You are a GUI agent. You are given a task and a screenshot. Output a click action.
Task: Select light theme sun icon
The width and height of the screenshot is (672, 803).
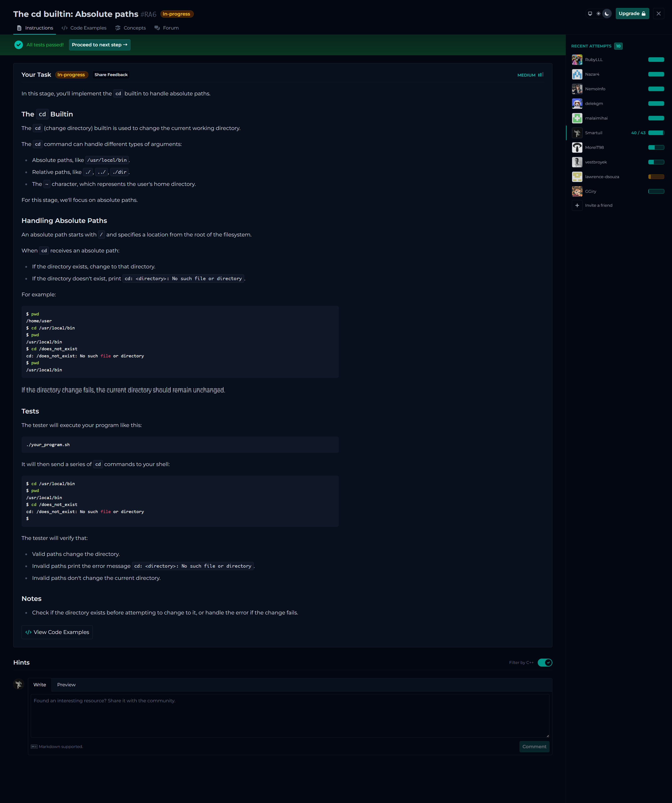coord(599,14)
